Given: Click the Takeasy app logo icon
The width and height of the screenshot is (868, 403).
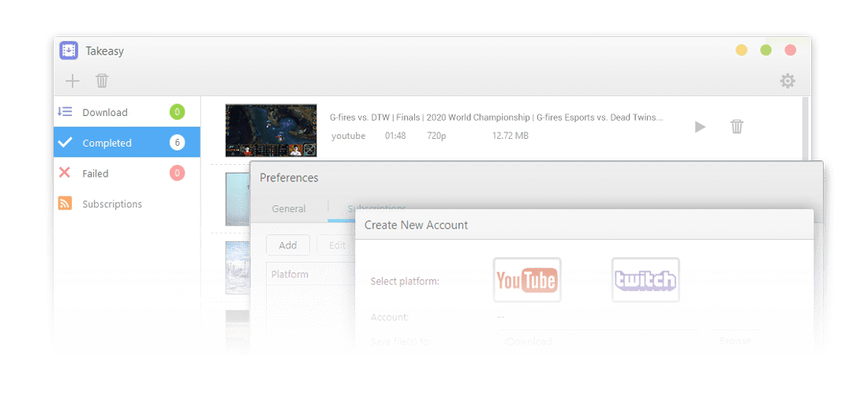Looking at the screenshot, I should tap(69, 50).
